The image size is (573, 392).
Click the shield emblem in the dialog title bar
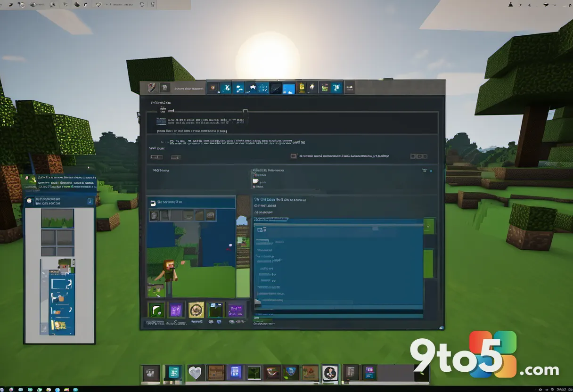click(x=152, y=87)
